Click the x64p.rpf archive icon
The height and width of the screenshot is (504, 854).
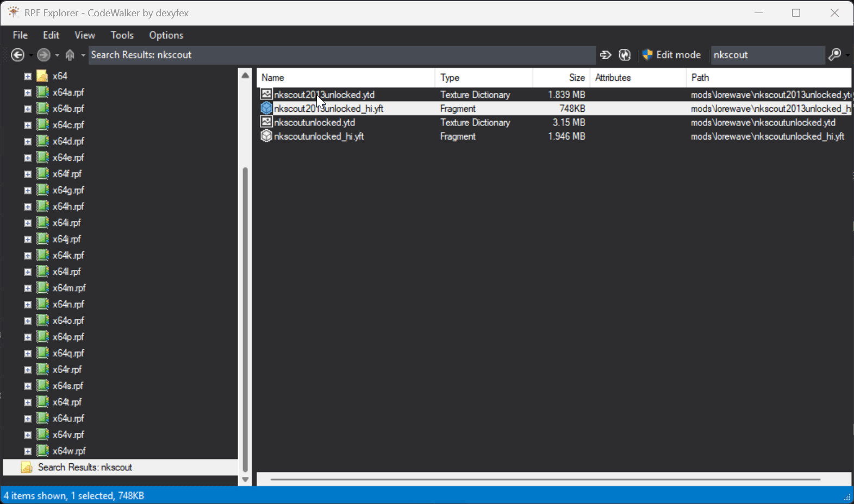[x=42, y=336]
